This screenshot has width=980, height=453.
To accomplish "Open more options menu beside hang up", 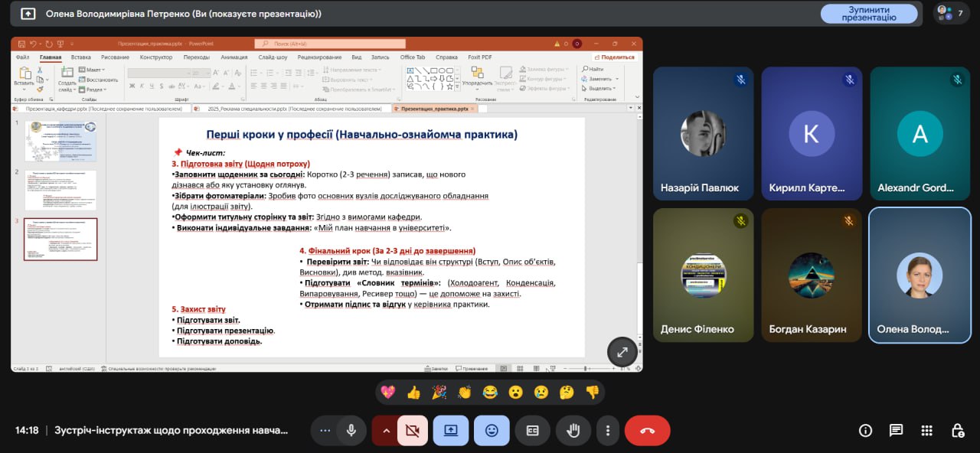I will [x=607, y=430].
